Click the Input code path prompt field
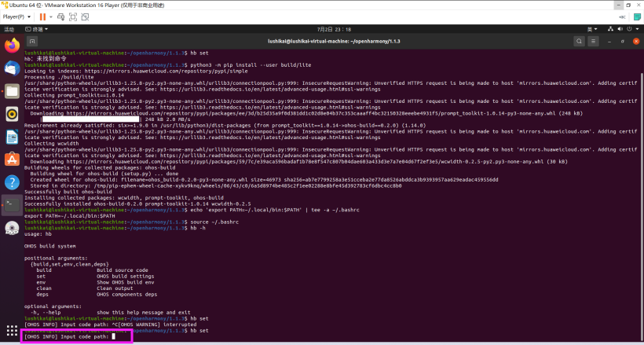 69,336
